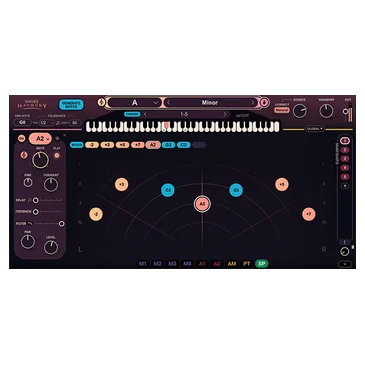365x365 pixels.
Task: Click the tuning fork icon beside key A
Action: tap(101, 102)
